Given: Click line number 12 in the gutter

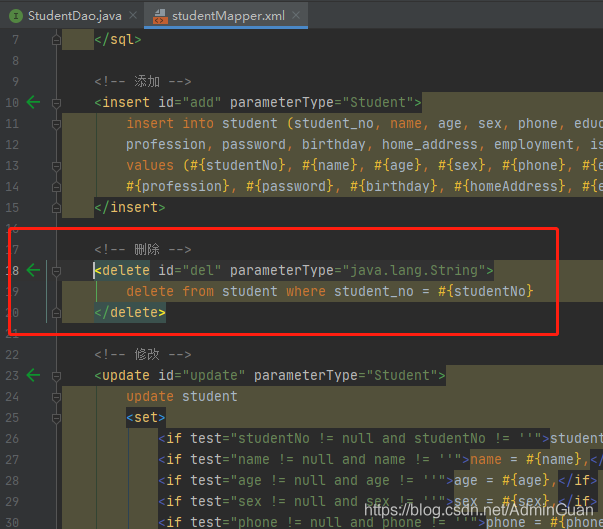Looking at the screenshot, I should (12, 145).
